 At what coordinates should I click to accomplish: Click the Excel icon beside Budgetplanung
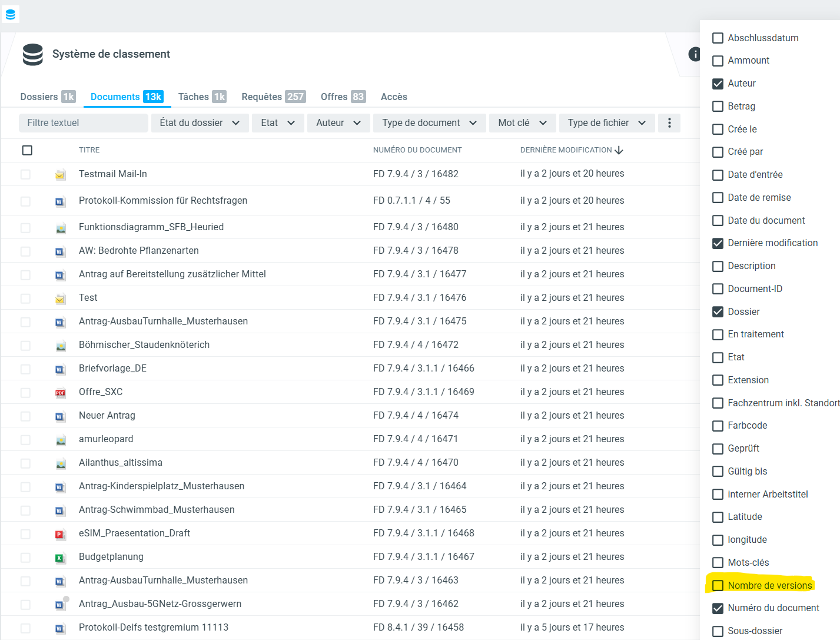[x=60, y=558]
